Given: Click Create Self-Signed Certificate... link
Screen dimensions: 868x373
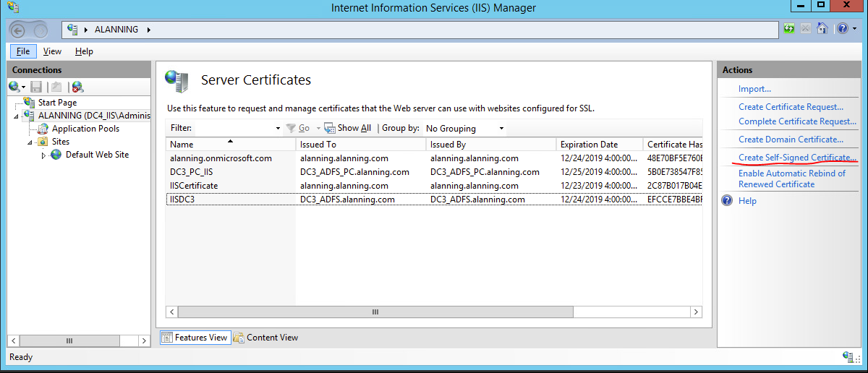Looking at the screenshot, I should click(x=797, y=158).
